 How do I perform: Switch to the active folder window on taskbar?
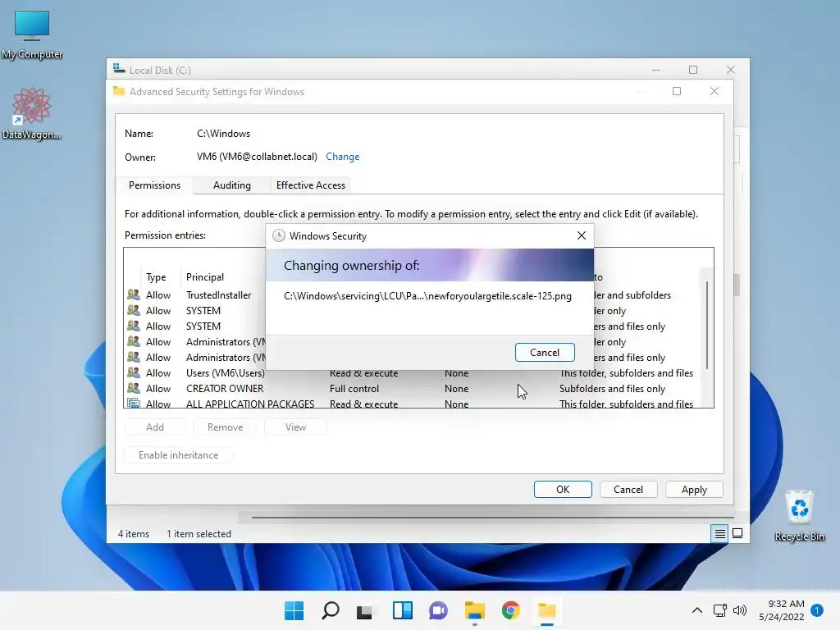point(547,610)
